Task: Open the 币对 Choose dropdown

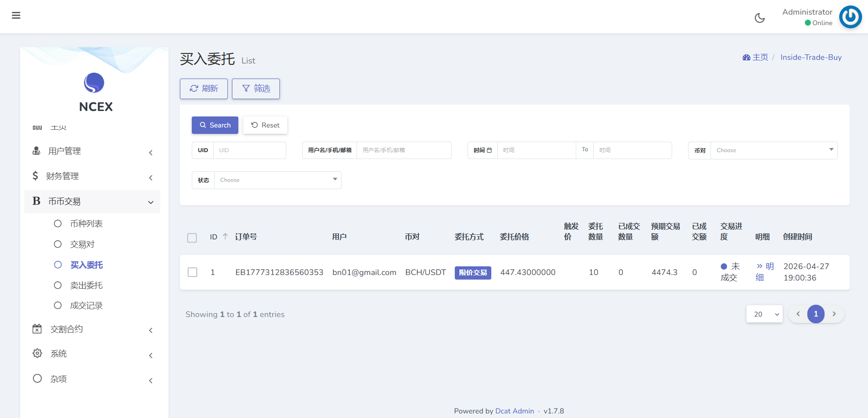Action: click(773, 150)
